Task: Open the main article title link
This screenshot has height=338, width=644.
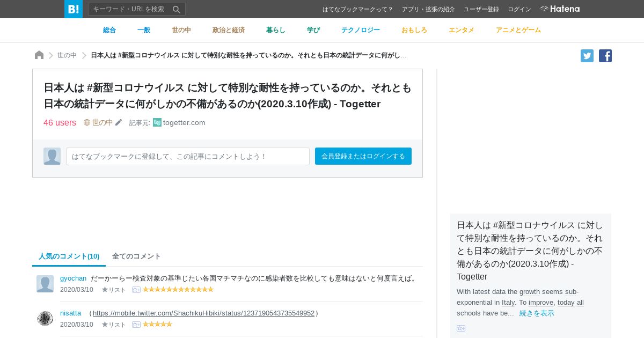Action: tap(228, 95)
